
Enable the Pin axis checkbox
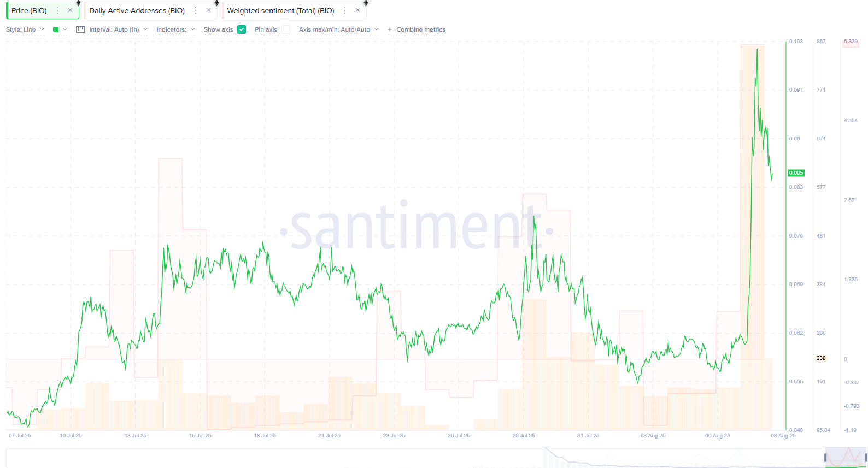[286, 29]
